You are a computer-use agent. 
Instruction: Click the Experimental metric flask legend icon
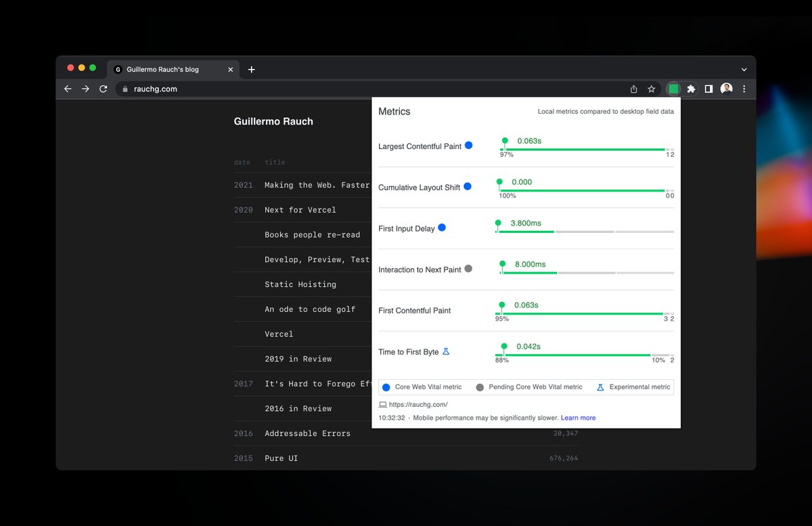pos(600,387)
